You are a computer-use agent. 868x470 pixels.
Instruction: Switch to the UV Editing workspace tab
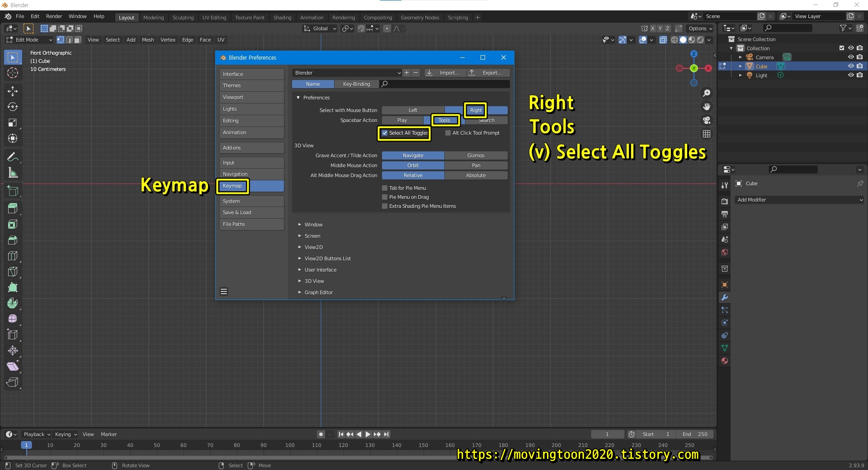[214, 18]
